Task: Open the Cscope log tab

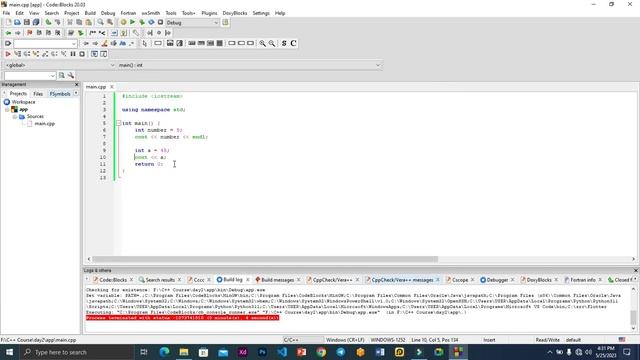Action: click(460, 280)
